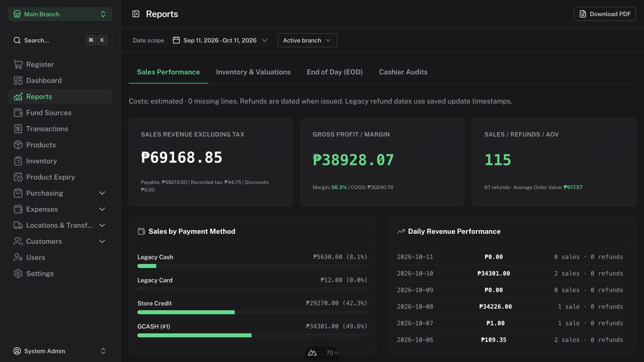The height and width of the screenshot is (362, 644).
Task: Expand the Customers submenu chevron
Action: coord(102,241)
